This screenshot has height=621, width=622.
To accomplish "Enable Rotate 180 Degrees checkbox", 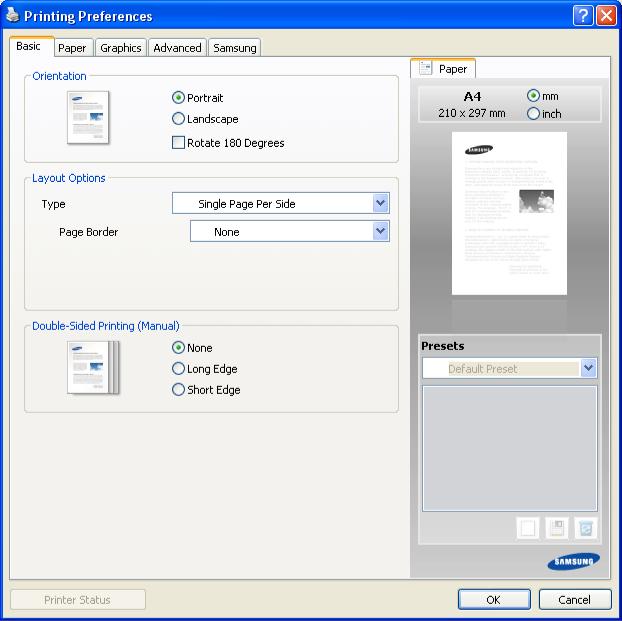I will 178,142.
